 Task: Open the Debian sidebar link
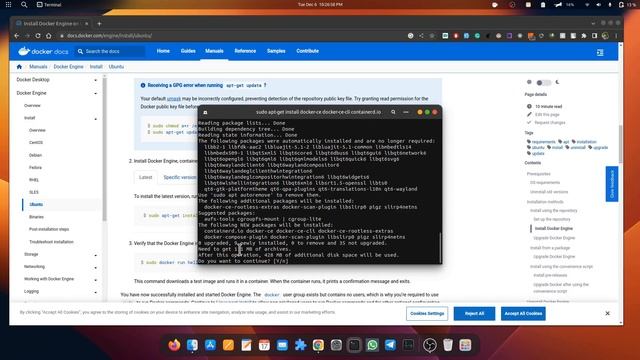pos(36,155)
